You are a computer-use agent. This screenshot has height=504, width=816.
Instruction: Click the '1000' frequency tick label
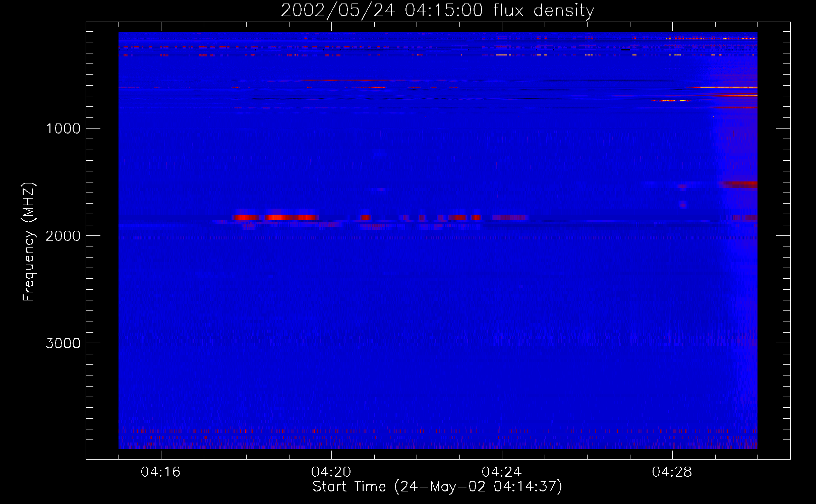click(x=63, y=128)
